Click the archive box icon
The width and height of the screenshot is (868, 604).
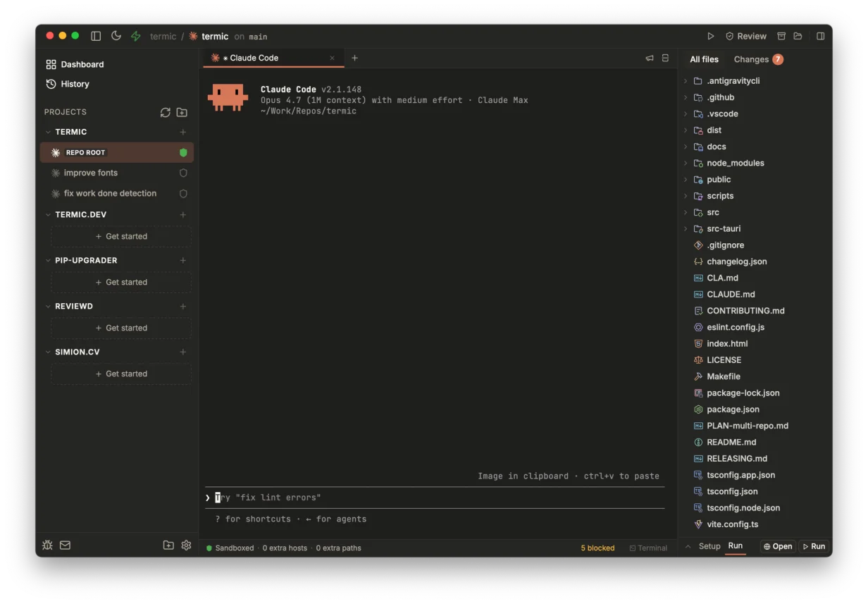coord(781,36)
